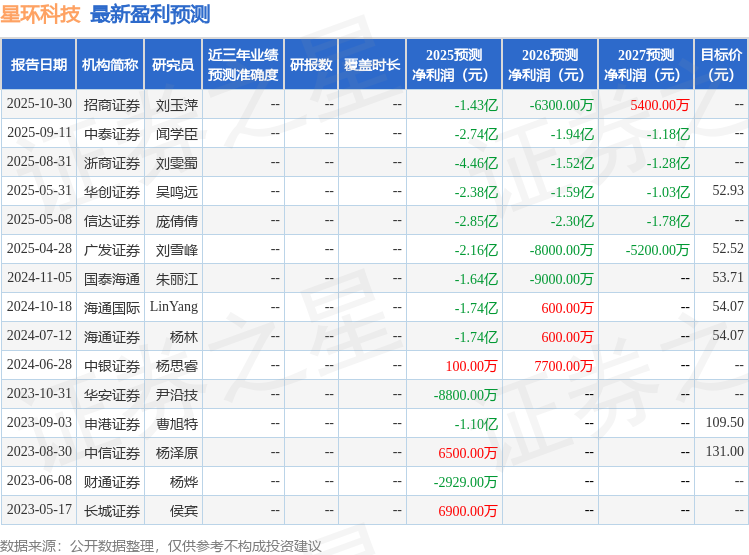Click the 机构简称 column header
This screenshot has width=749, height=555.
pyautogui.click(x=110, y=64)
